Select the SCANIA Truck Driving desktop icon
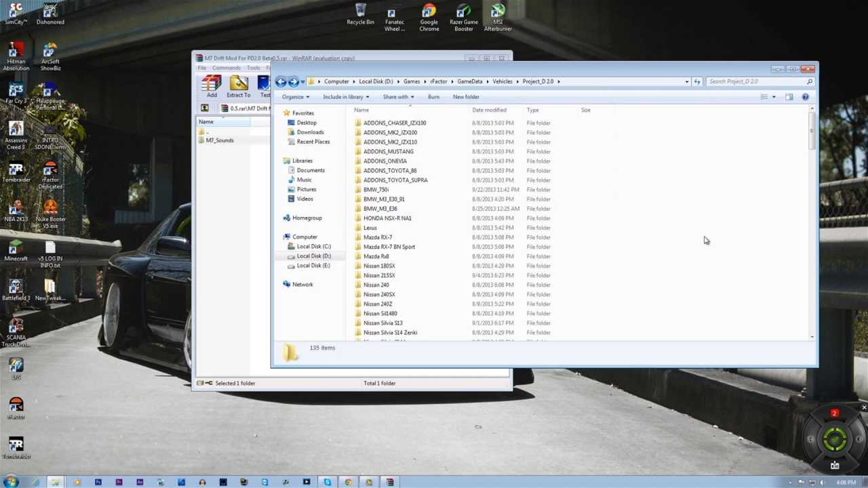 (x=16, y=332)
